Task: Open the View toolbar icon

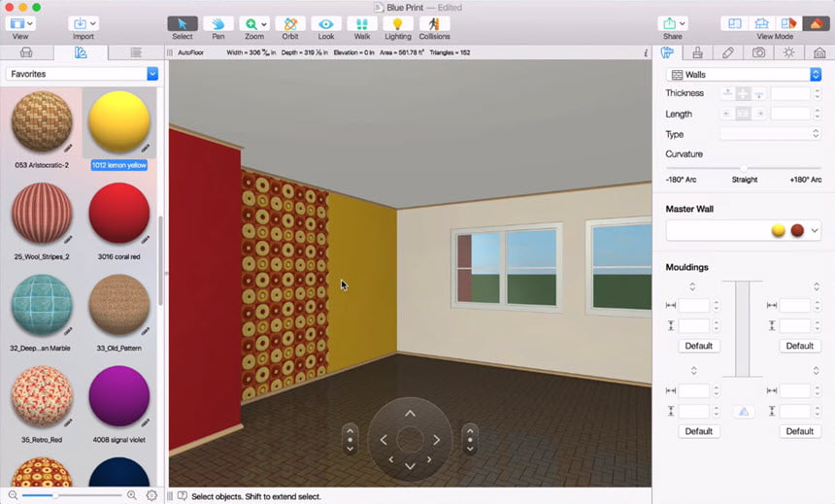Action: [x=17, y=24]
